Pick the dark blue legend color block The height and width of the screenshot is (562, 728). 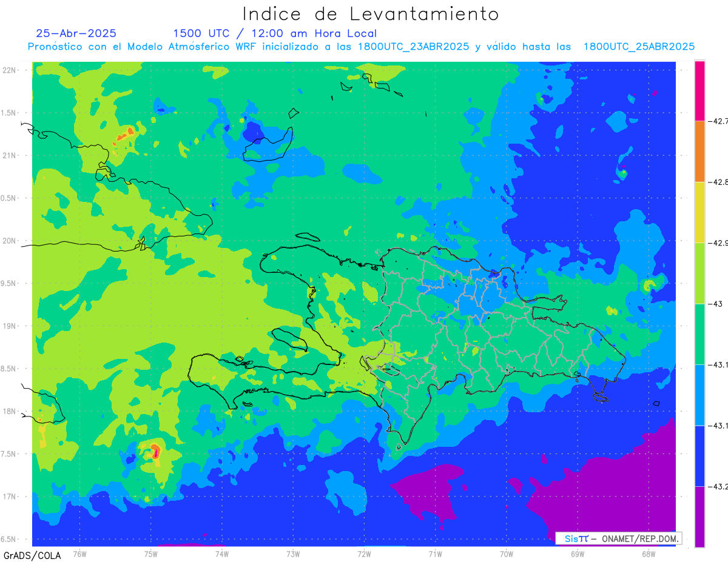[x=699, y=456]
